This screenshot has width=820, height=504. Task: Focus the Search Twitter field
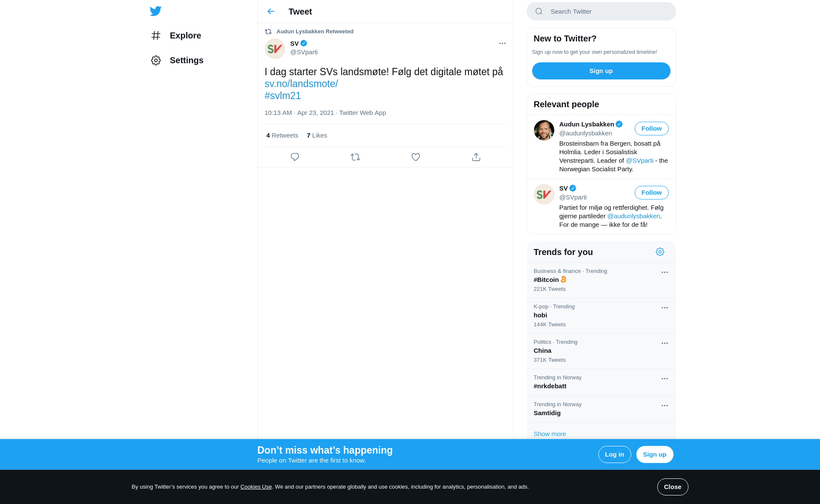point(601,12)
